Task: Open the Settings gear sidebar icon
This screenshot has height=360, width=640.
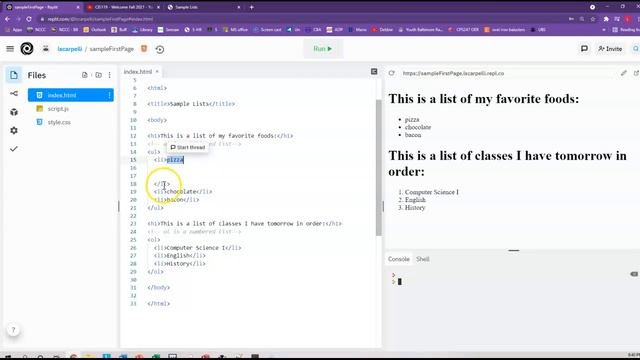Action: click(x=14, y=131)
